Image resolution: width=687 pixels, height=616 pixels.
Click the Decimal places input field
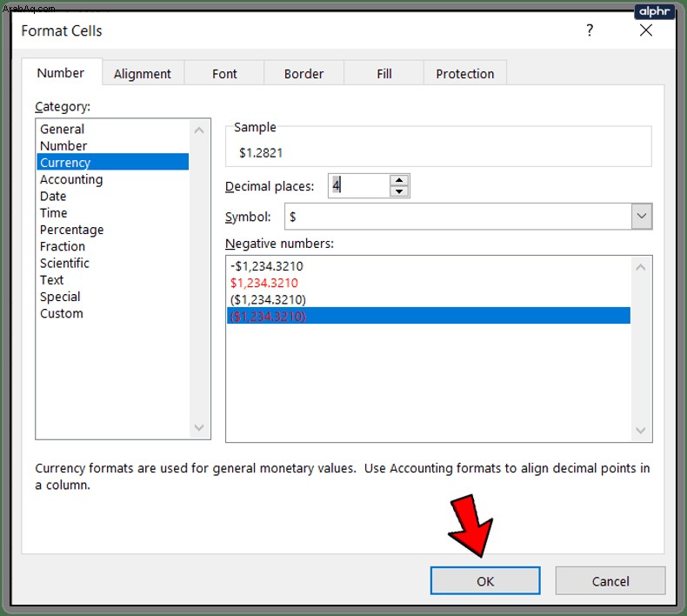point(359,185)
